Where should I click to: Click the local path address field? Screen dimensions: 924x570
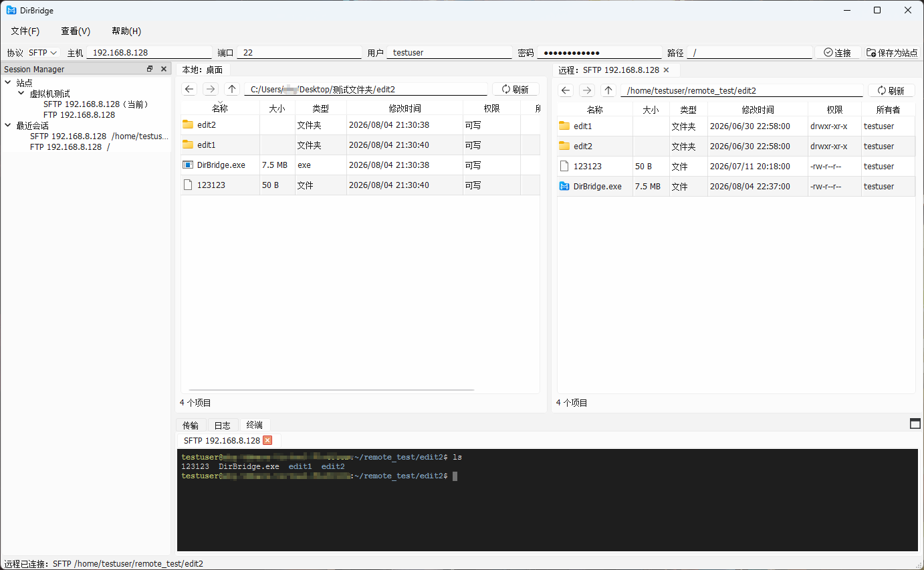coord(366,89)
